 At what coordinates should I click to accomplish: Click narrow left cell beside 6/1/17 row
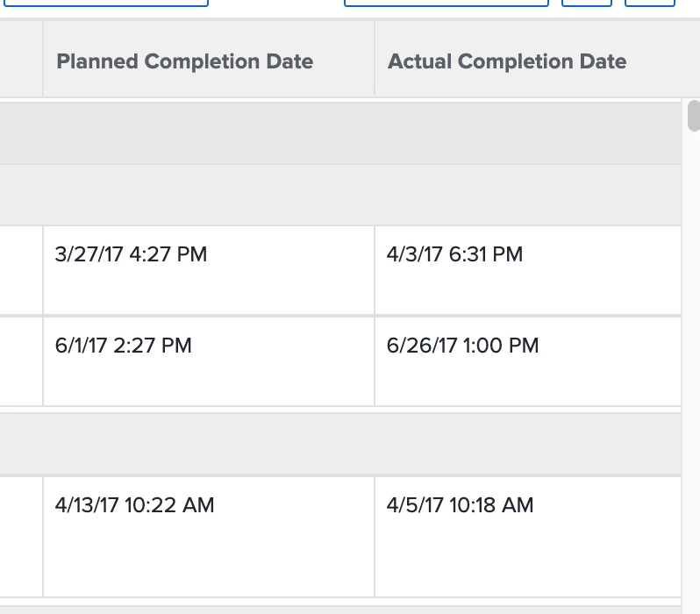click(21, 361)
